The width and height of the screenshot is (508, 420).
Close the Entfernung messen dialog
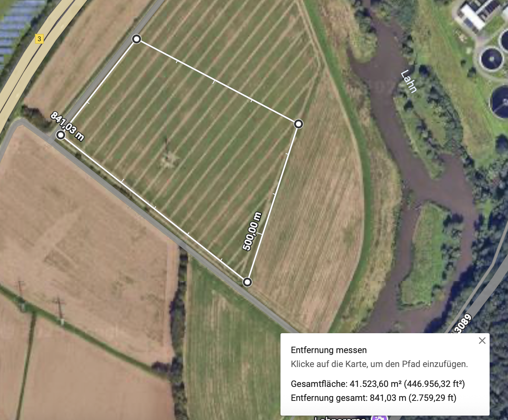click(x=482, y=341)
